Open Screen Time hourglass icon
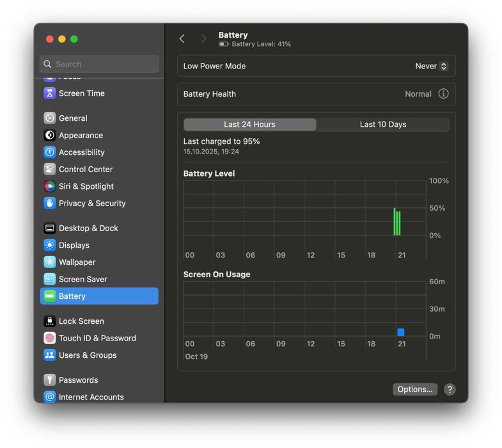 tap(49, 93)
